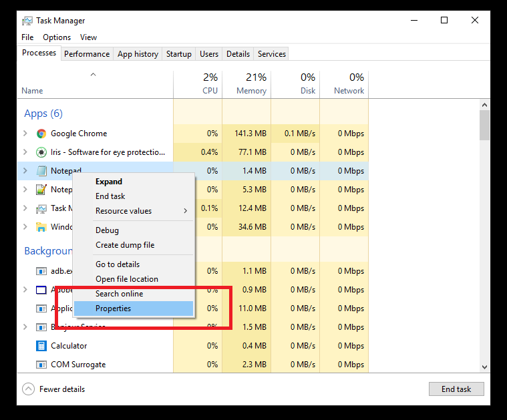Switch to the Services tab
This screenshot has width=507, height=420.
(272, 54)
